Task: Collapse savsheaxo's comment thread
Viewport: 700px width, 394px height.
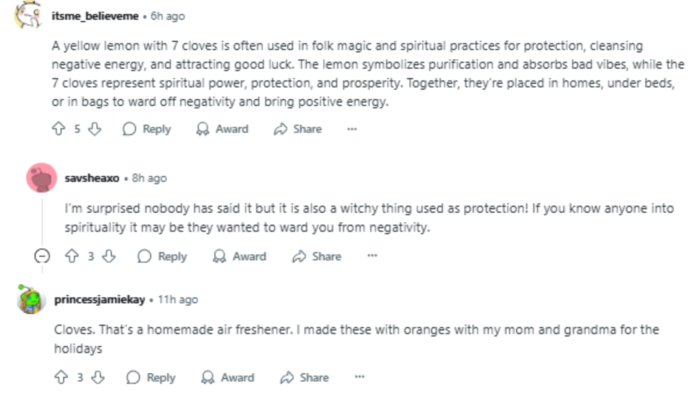Action: (42, 256)
